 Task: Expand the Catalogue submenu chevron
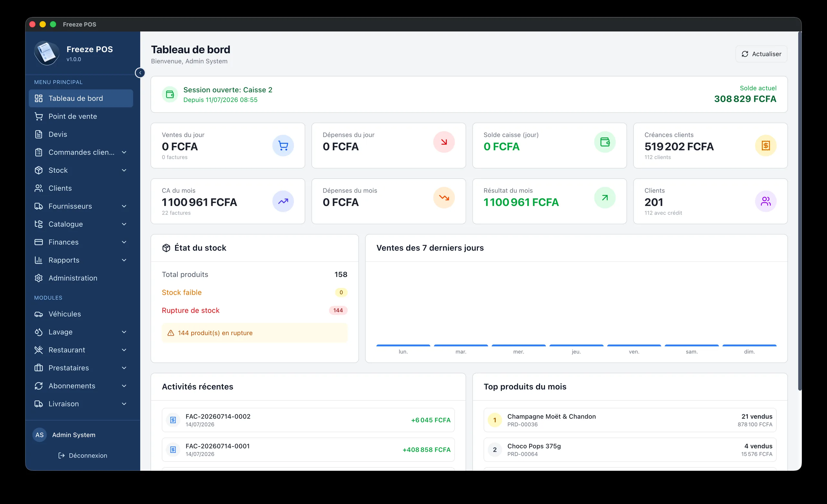124,224
